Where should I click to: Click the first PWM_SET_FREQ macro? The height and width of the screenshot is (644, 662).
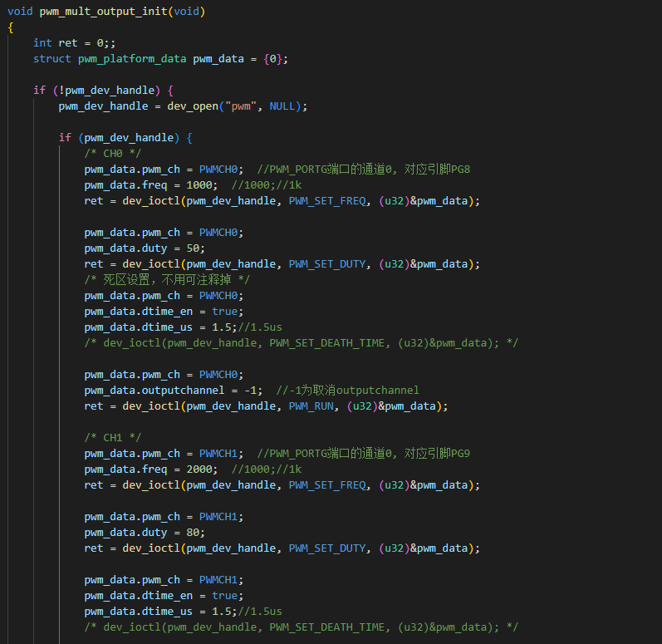coord(327,201)
